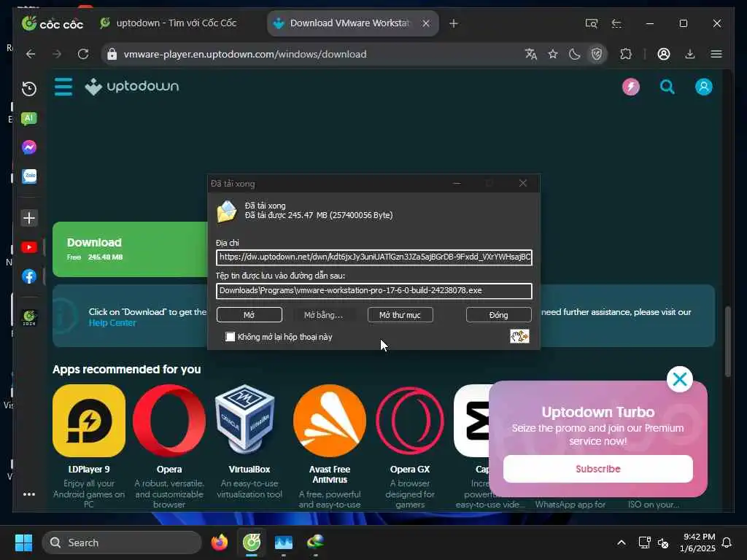Open the Uptodown hamburger menu
Screen dimensions: 747x560
tap(63, 87)
